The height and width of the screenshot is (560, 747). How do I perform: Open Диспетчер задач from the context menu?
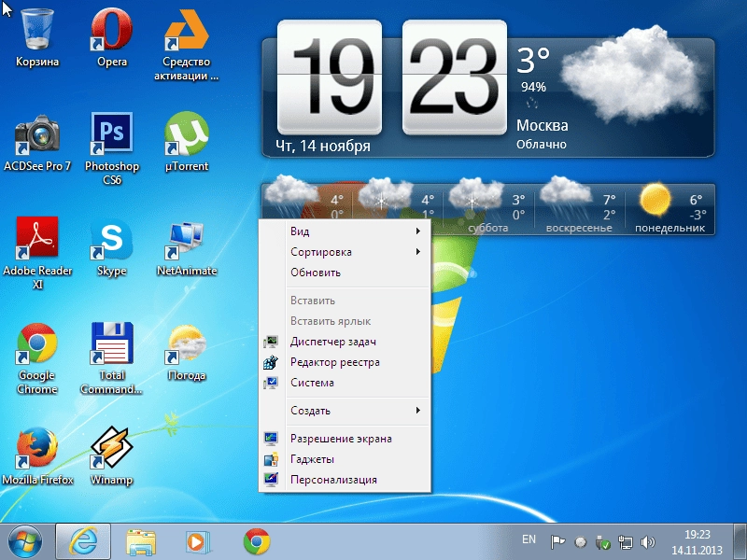(345, 342)
